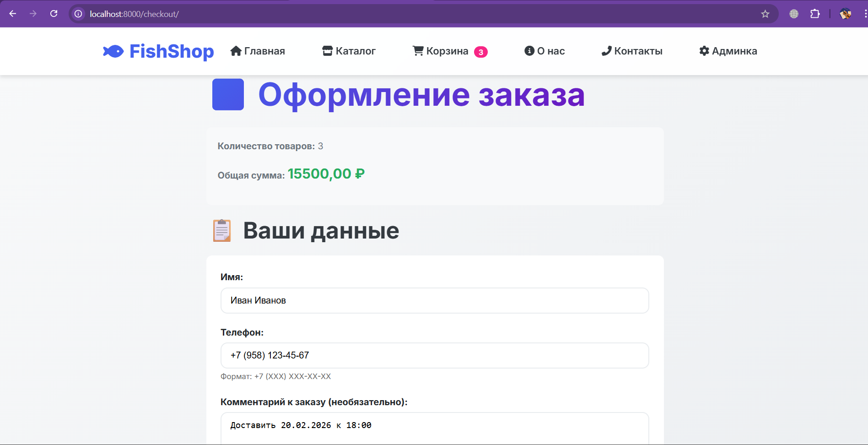Viewport: 868px width, 445px height.
Task: Click the info icon beside О нас
Action: (x=529, y=51)
